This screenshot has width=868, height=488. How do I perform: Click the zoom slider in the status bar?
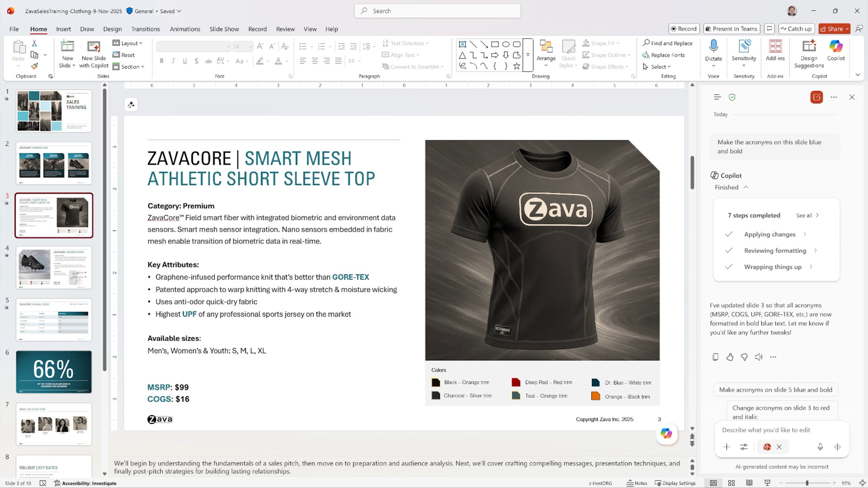coord(807,483)
